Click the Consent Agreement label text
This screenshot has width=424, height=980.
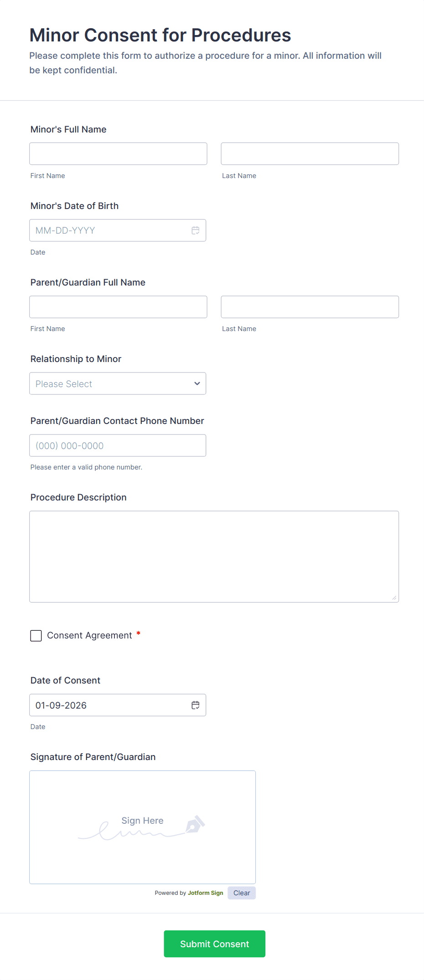(x=89, y=636)
